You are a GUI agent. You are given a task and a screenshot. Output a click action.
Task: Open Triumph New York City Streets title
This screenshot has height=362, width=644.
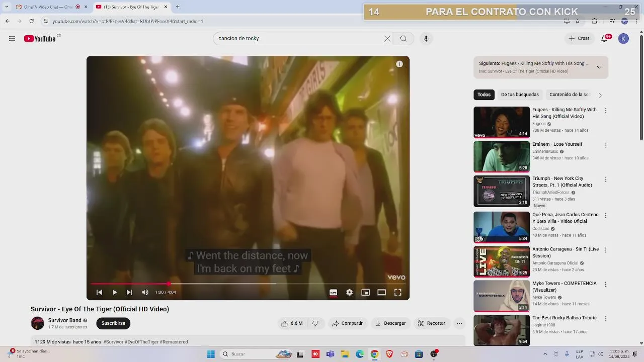click(x=562, y=182)
